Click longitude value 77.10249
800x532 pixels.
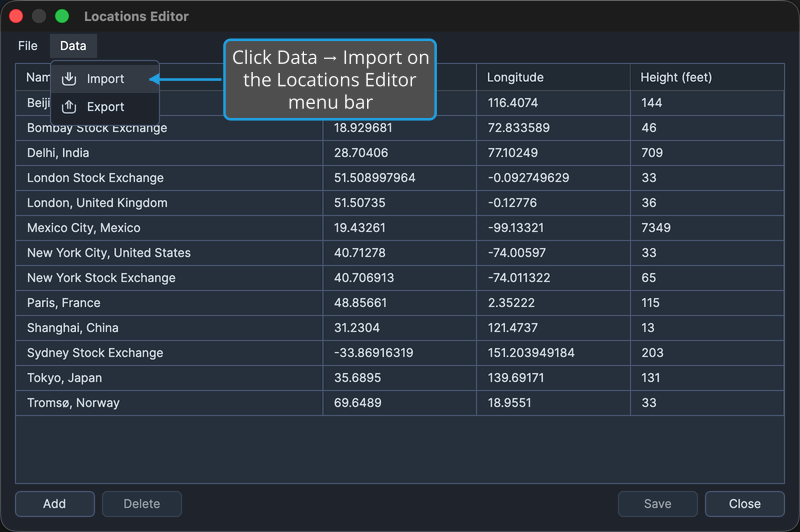(513, 153)
